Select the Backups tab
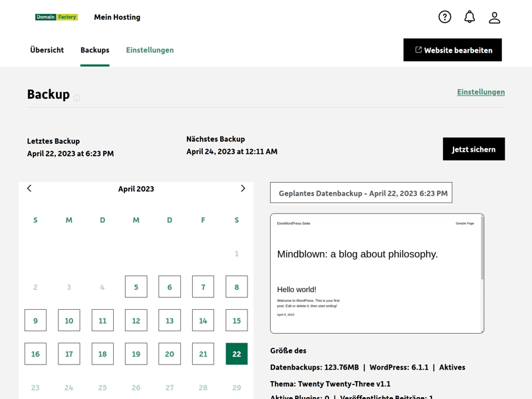 [94, 50]
